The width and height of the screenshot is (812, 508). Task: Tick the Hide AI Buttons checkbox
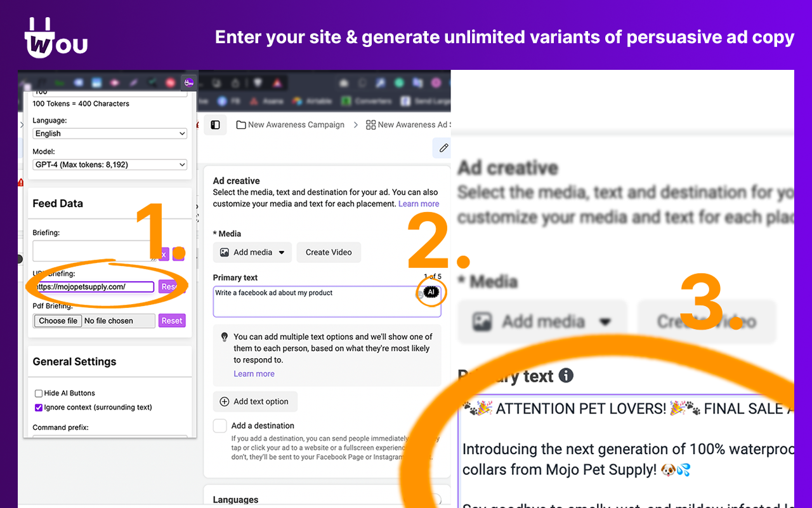(x=39, y=393)
